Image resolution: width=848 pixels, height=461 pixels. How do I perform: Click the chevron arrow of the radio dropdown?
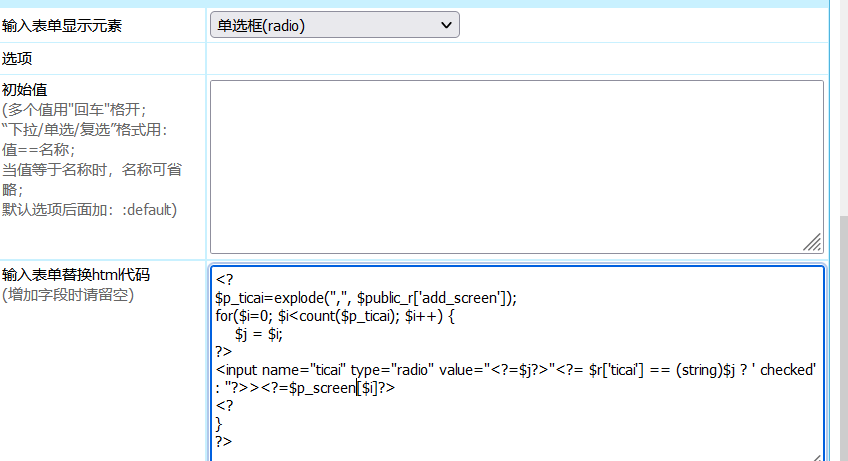[445, 26]
